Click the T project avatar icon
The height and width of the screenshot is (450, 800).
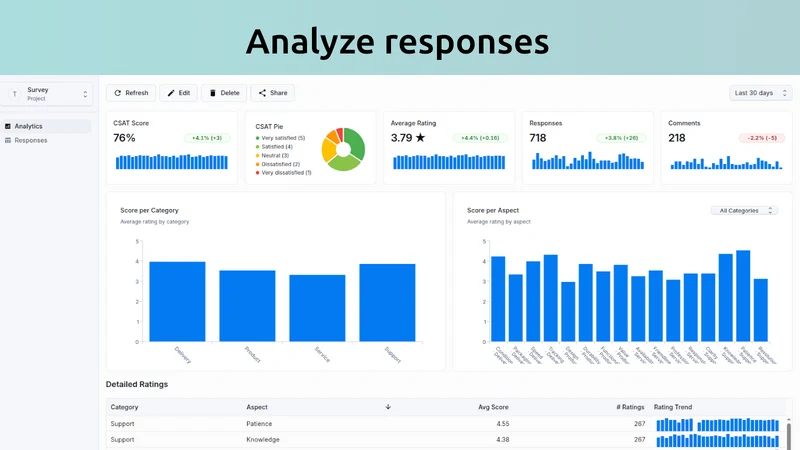15,94
